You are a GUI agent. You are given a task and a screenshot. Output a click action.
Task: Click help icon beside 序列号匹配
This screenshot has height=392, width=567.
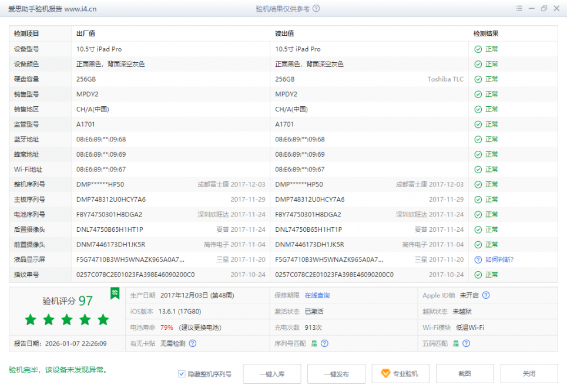[x=324, y=343]
